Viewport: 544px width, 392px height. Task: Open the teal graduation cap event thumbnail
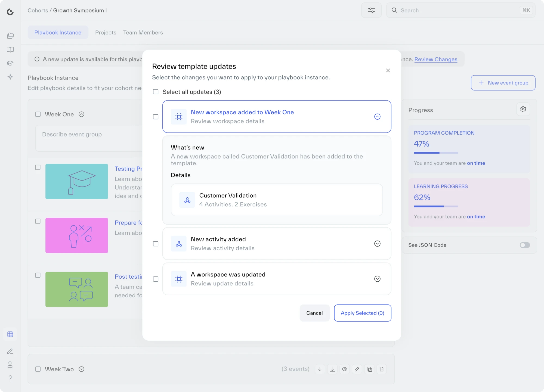[76, 181]
